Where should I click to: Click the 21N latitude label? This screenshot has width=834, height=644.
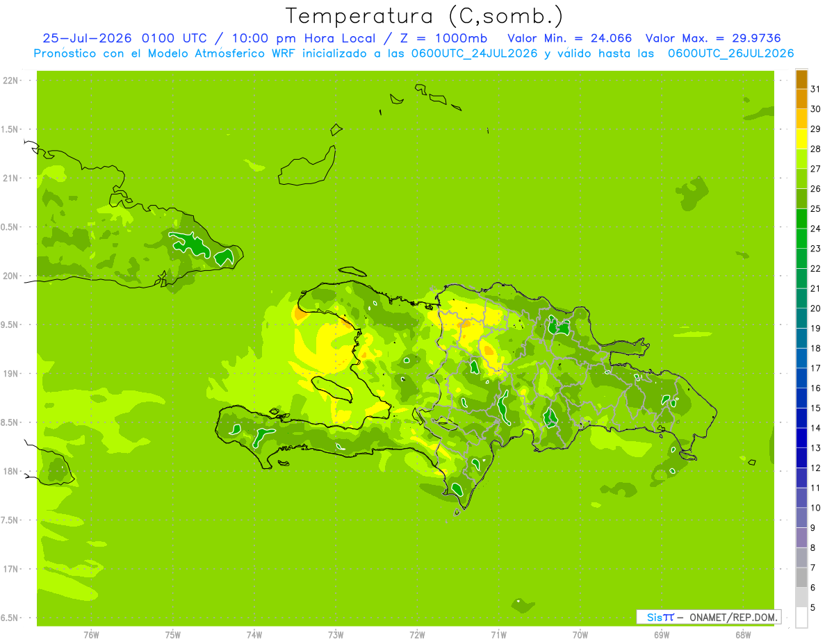[x=11, y=179]
